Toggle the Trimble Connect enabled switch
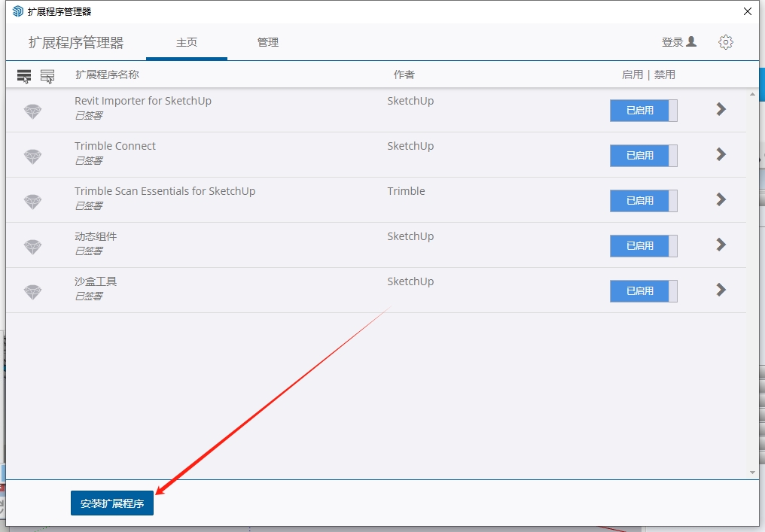Screen dimensions: 765x532 coord(644,156)
